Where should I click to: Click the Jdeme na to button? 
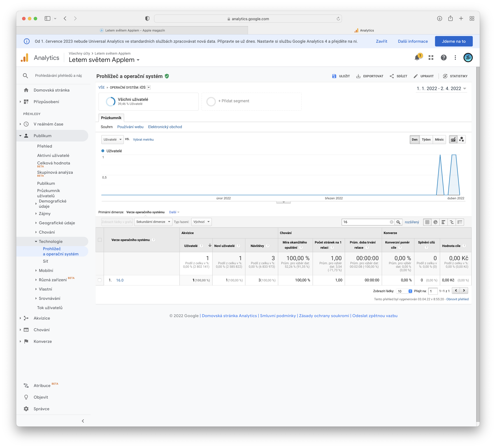pyautogui.click(x=453, y=41)
